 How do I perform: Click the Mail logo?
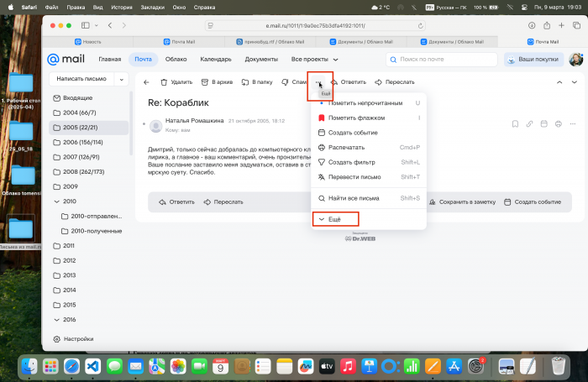[x=66, y=60]
